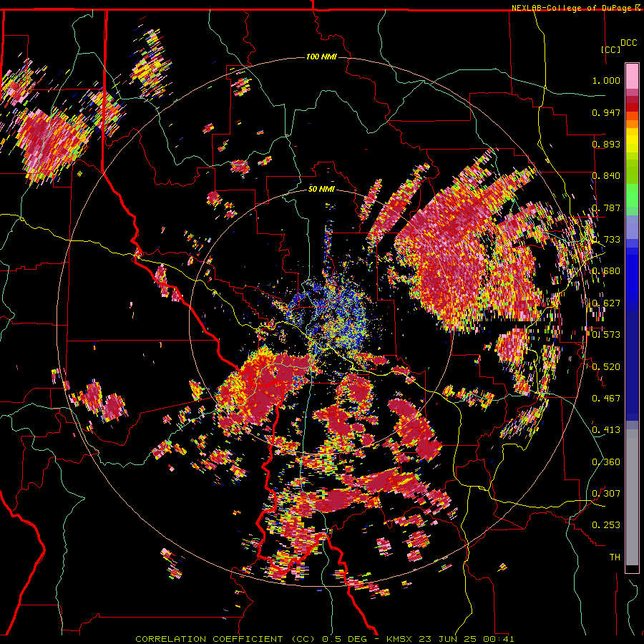Click the 0.733 color scale label
The height and width of the screenshot is (644, 644).
(x=606, y=240)
